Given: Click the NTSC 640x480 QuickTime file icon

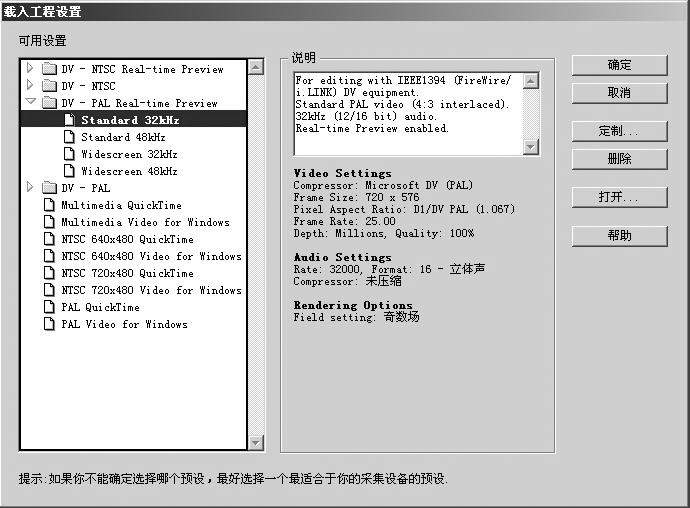Looking at the screenshot, I should click(49, 239).
